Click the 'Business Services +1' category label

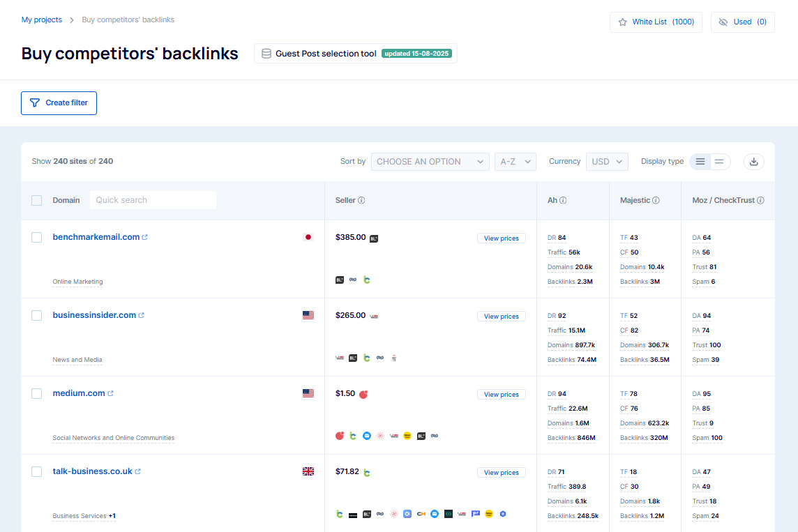84,516
